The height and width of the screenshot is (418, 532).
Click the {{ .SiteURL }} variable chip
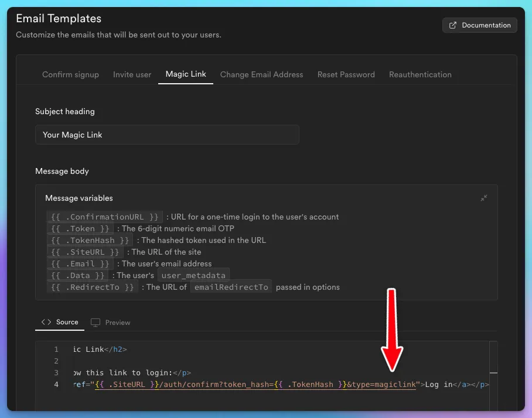click(x=85, y=252)
